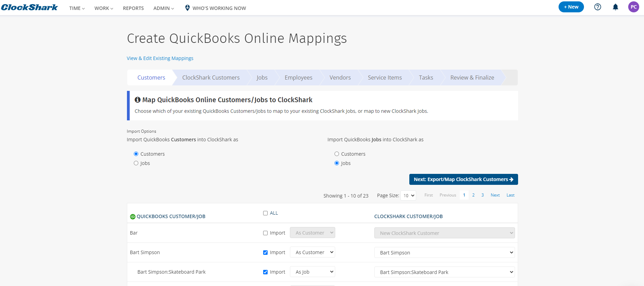
Task: Select Jobs radio for QuickBooks Customers import
Action: 136,163
